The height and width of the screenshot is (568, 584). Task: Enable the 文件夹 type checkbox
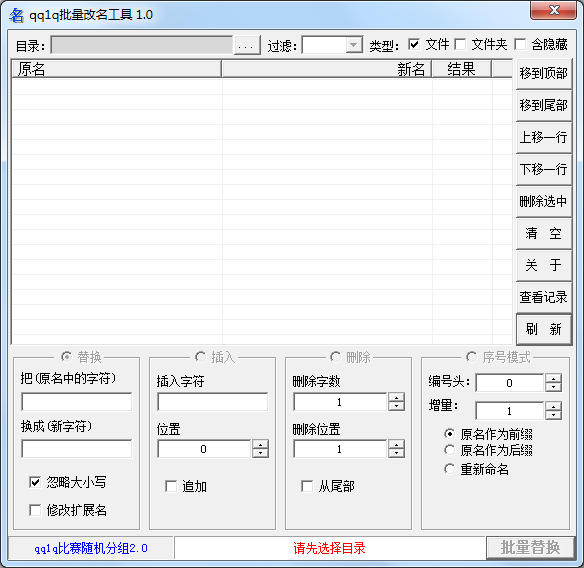(460, 44)
